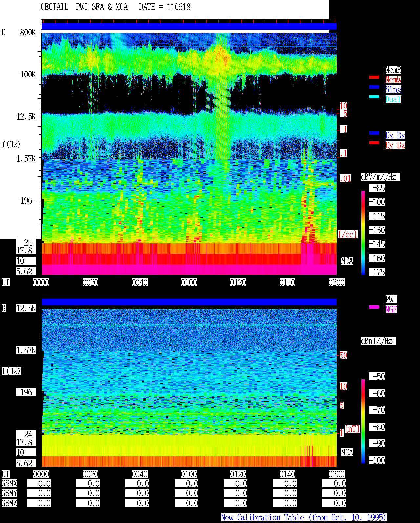Click the dBnT/√Hz color scale bar

pyautogui.click(x=363, y=421)
